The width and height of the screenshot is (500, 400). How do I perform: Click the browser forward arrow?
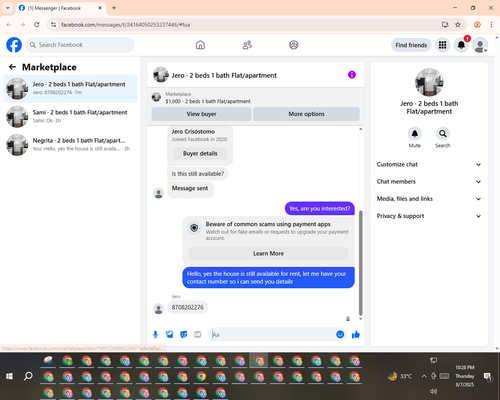(x=23, y=25)
